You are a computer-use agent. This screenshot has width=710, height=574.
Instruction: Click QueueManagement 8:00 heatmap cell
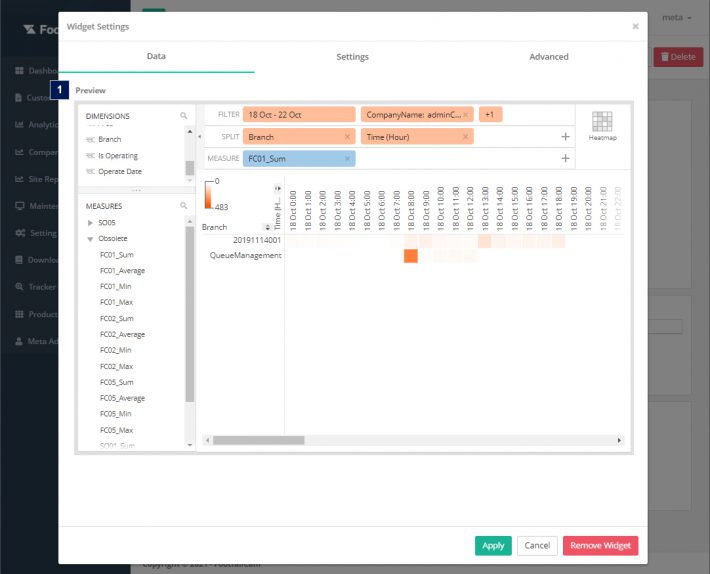click(x=411, y=256)
